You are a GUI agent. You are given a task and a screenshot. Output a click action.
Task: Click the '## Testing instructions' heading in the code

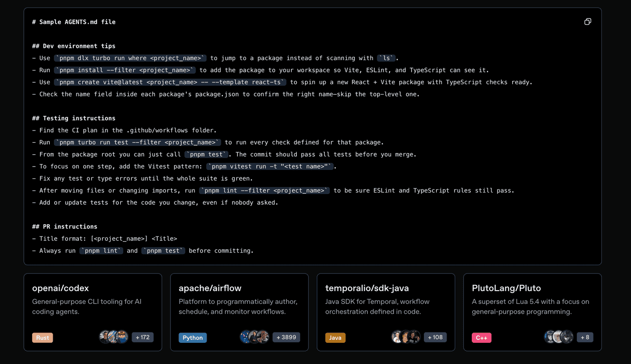pos(73,118)
